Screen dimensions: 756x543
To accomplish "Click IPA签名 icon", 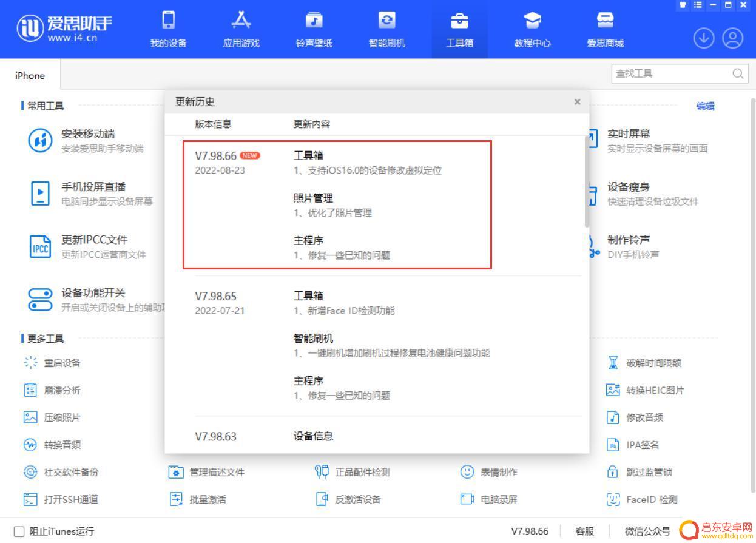I will 613,445.
